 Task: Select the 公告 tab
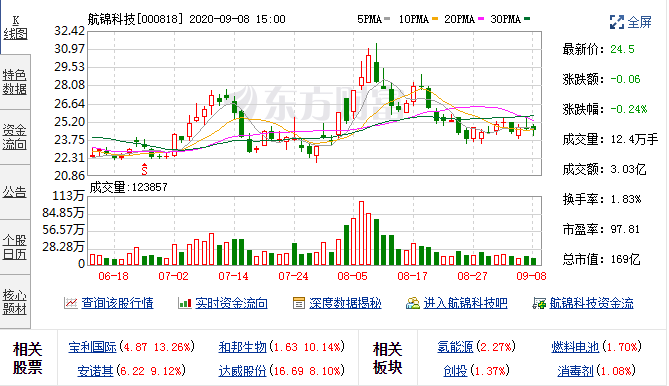pyautogui.click(x=15, y=192)
